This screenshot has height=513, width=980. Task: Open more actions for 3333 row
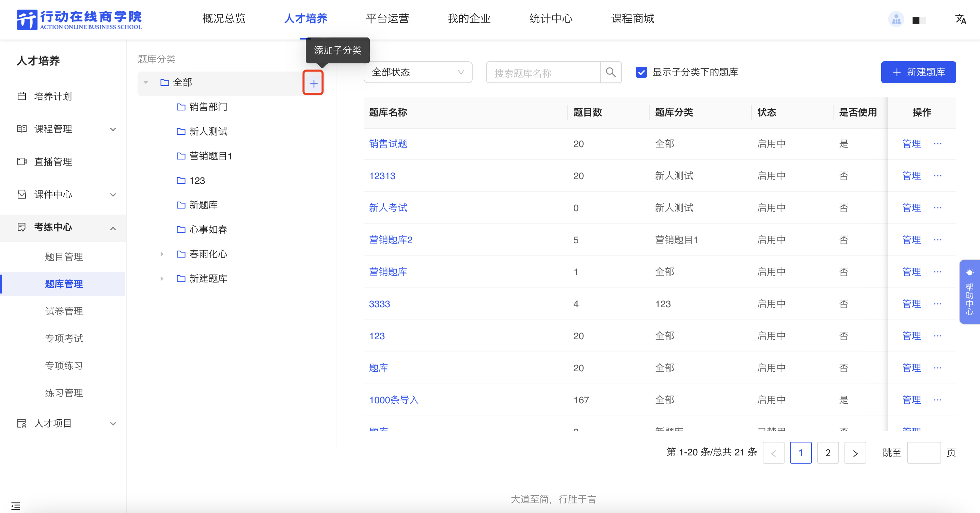(x=938, y=304)
